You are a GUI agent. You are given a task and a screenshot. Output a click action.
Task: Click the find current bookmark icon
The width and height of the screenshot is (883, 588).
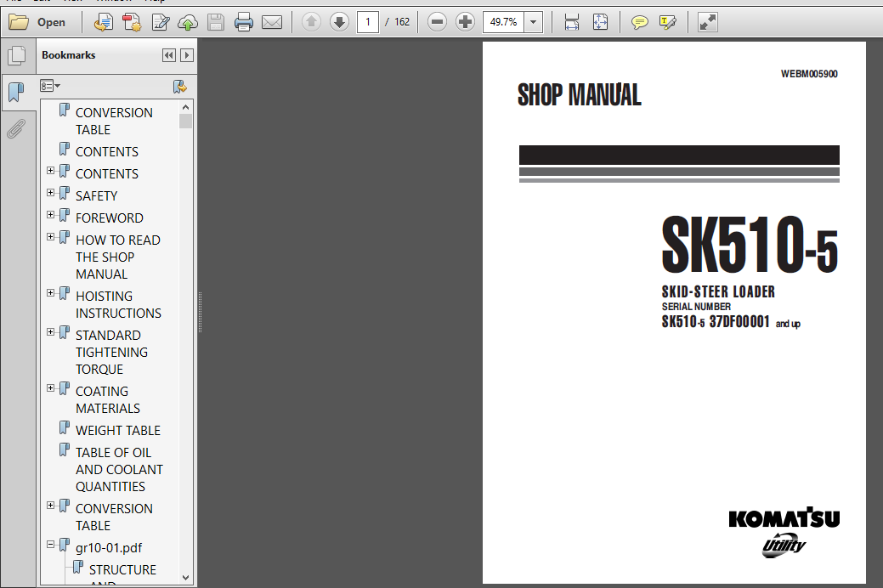pyautogui.click(x=179, y=86)
